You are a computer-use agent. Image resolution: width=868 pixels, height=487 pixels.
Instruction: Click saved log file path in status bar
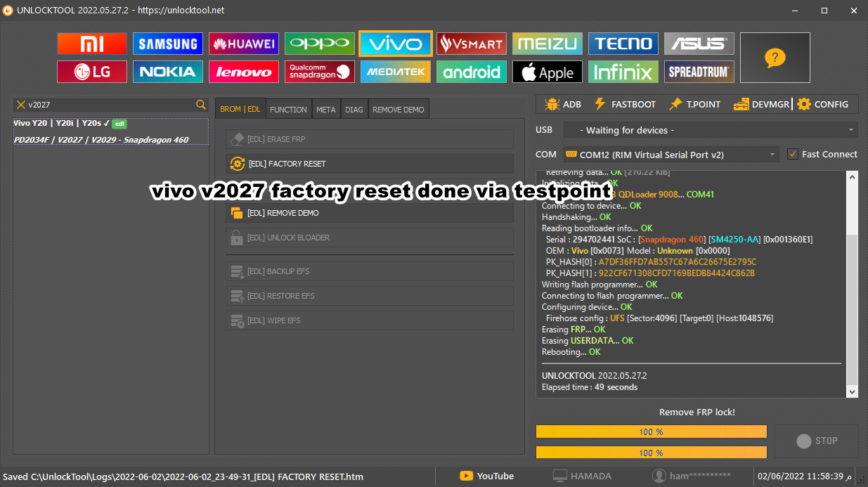(183, 476)
